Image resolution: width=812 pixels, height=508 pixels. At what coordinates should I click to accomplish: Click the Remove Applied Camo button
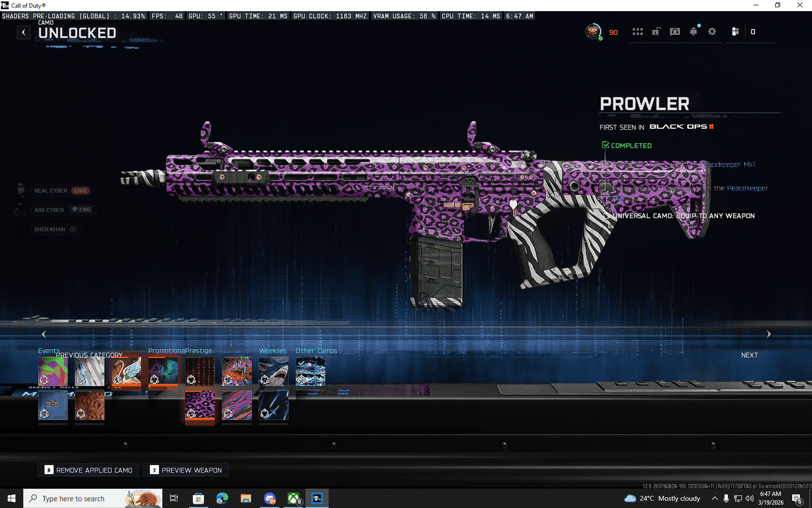pyautogui.click(x=88, y=470)
